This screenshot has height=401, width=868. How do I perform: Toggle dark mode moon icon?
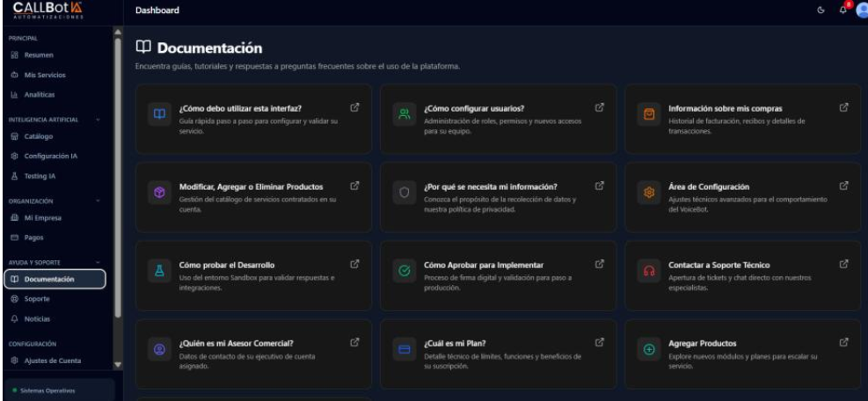(821, 11)
